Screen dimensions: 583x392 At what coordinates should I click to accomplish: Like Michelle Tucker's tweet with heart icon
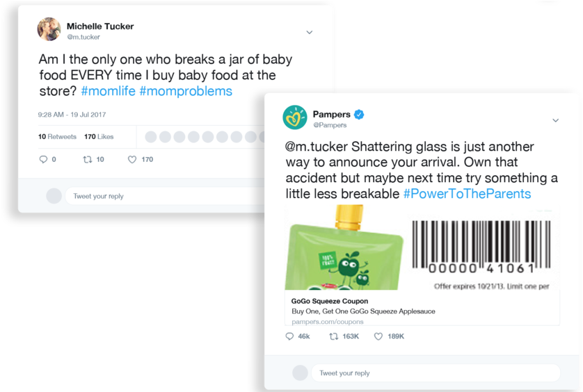click(x=132, y=159)
